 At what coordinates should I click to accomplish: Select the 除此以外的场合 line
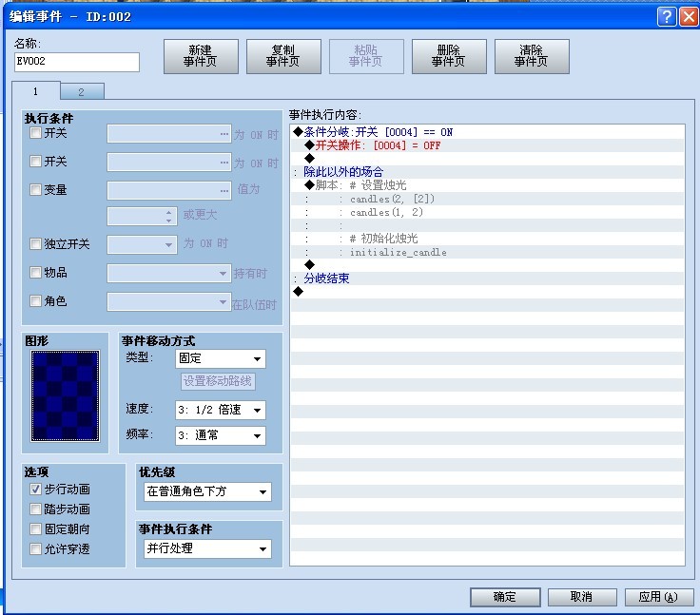point(488,172)
